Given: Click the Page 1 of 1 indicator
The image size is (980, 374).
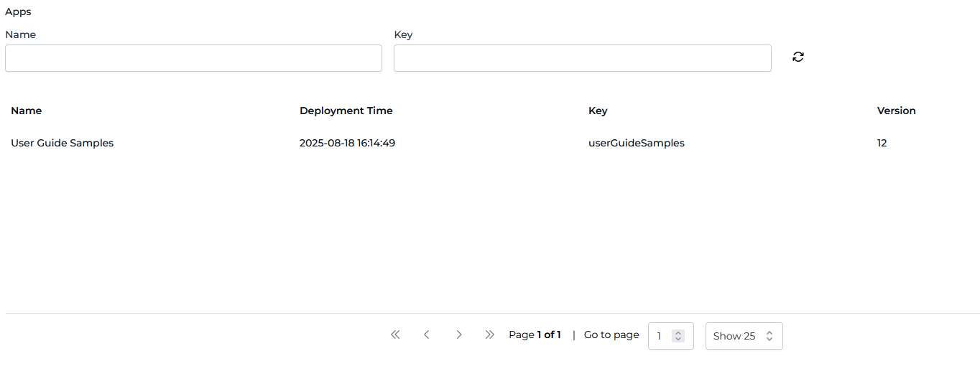Looking at the screenshot, I should click(x=535, y=335).
